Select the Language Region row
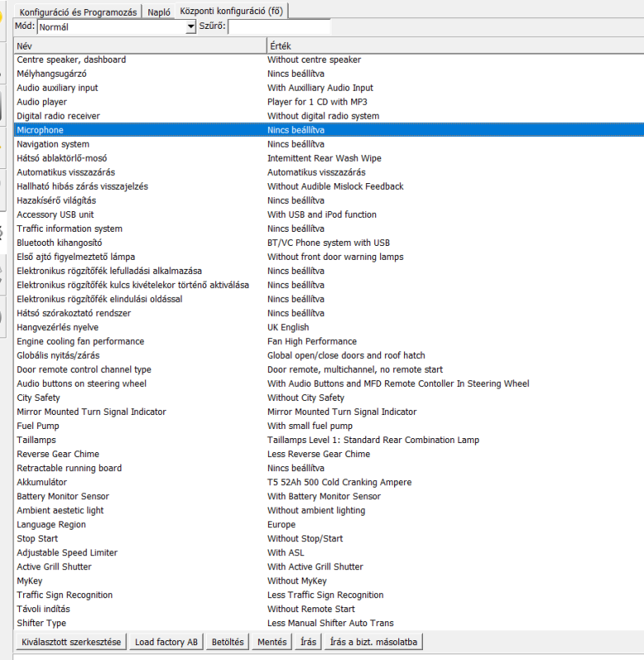The height and width of the screenshot is (660, 644). [329, 525]
